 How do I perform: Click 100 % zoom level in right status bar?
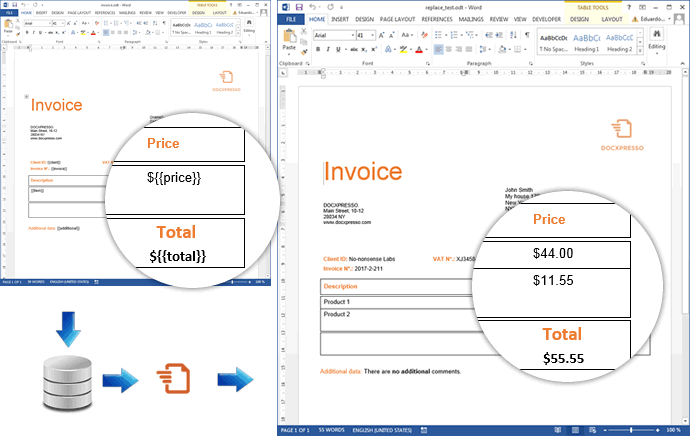[x=673, y=430]
